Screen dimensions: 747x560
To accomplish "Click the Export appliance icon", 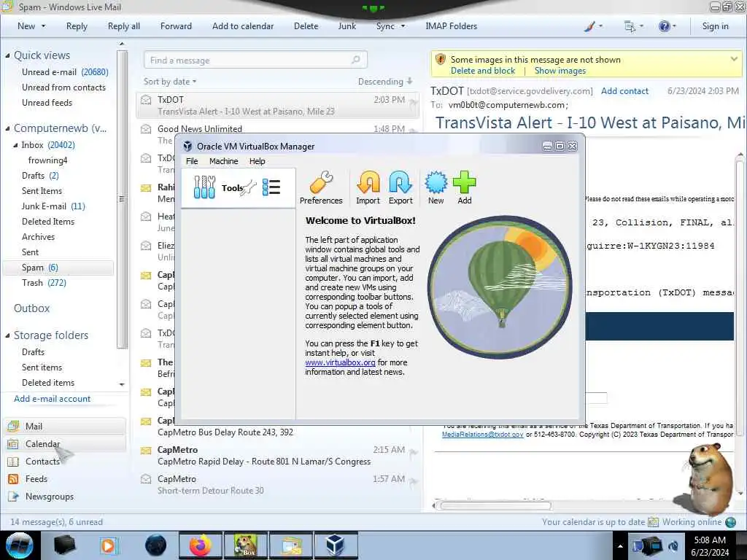I will [400, 187].
